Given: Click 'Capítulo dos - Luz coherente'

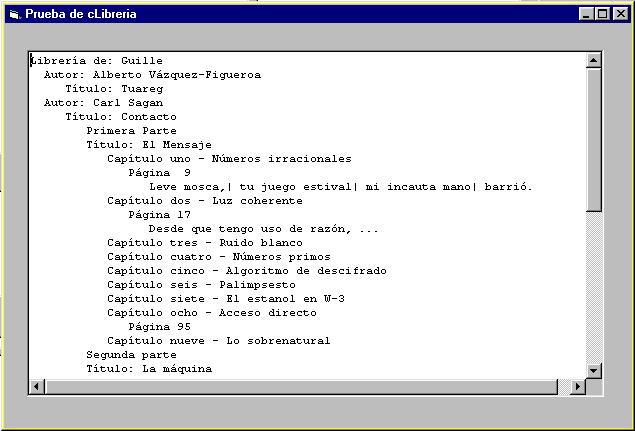Looking at the screenshot, I should 205,201.
